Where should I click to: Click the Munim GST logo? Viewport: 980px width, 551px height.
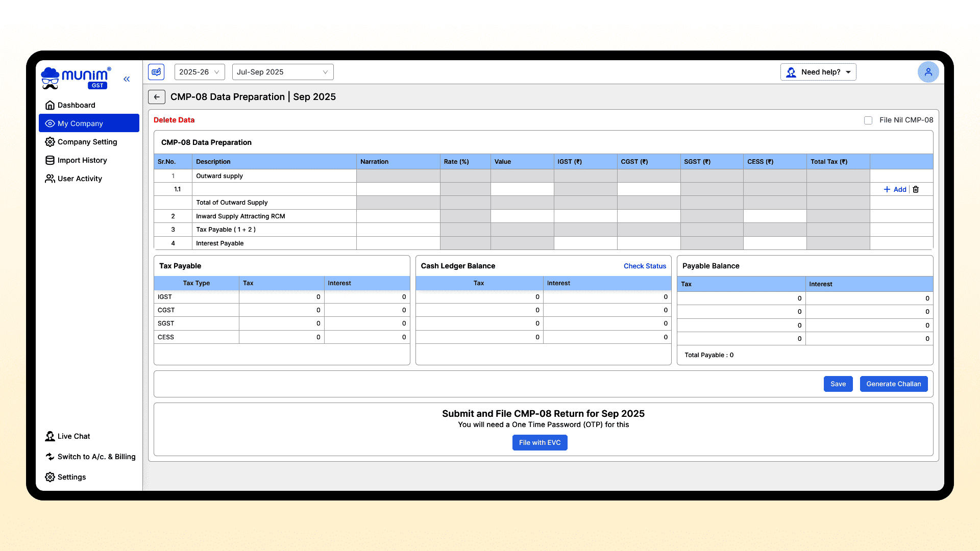click(x=76, y=78)
